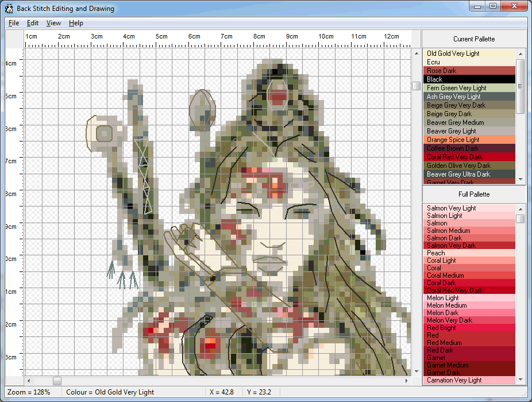
Task: Select Carnation Very Light colour row
Action: click(469, 380)
